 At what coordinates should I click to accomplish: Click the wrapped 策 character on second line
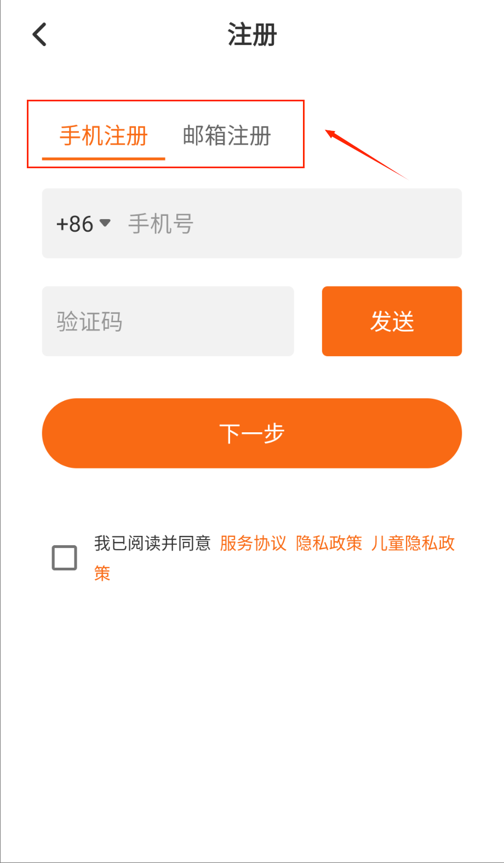click(102, 573)
